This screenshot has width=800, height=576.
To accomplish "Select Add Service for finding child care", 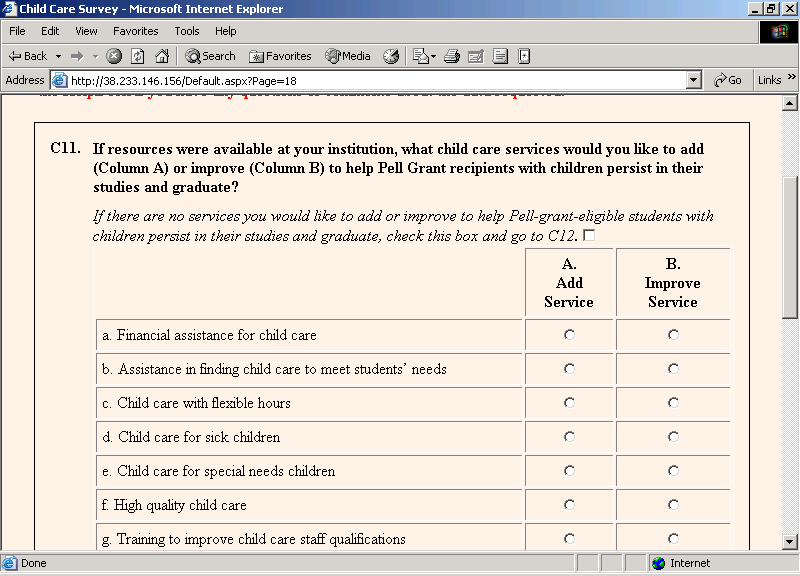I will [x=569, y=368].
